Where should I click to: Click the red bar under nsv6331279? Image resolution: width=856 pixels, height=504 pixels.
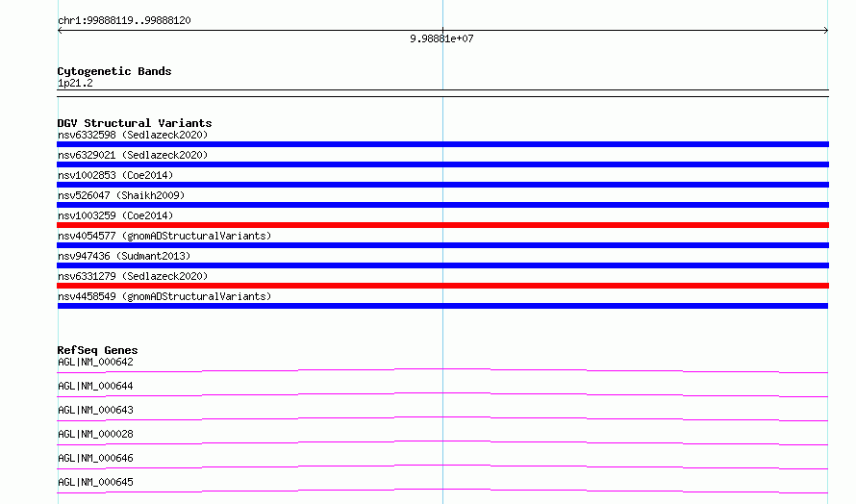click(x=442, y=286)
